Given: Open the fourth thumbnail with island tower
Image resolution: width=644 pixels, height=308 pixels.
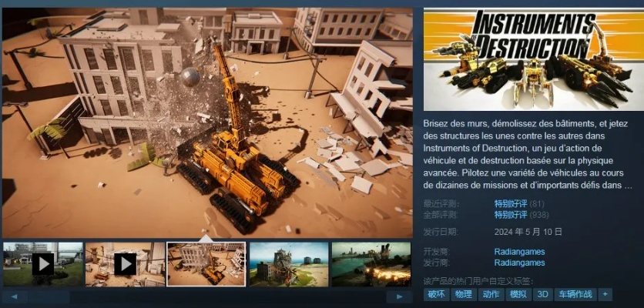Looking at the screenshot, I should (x=289, y=264).
